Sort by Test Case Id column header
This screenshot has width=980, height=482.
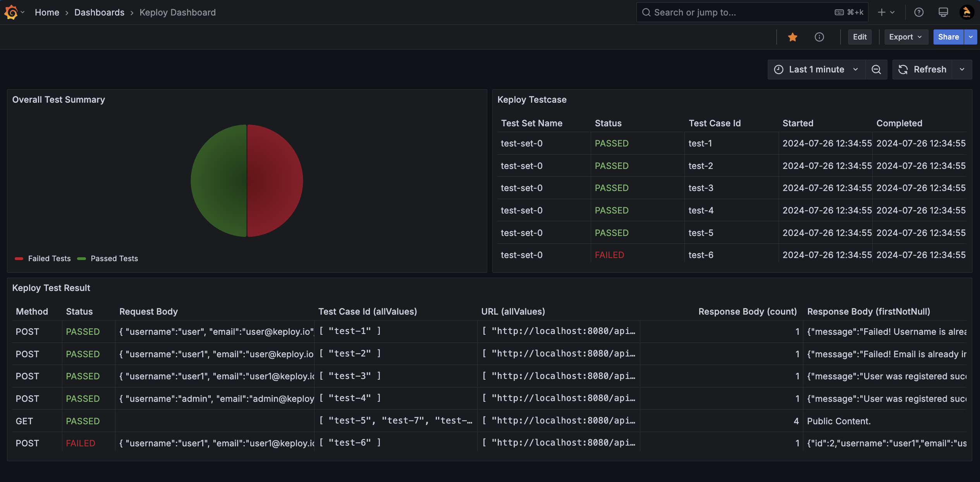[x=715, y=123]
